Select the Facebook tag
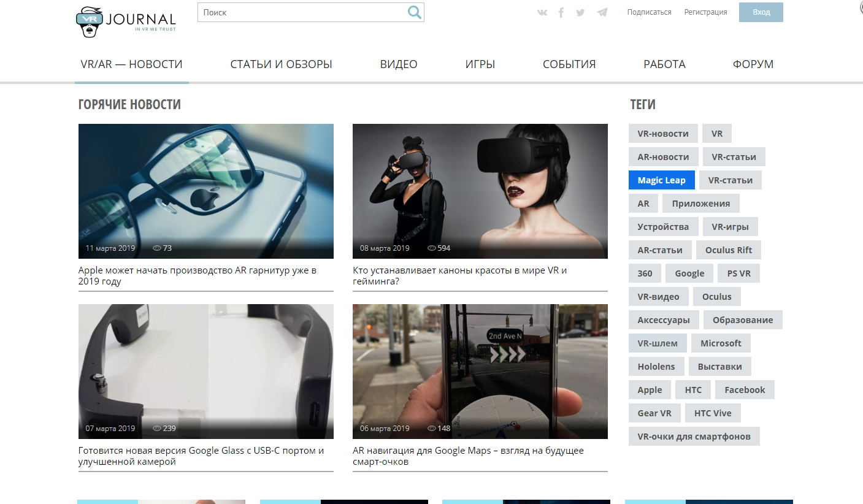863x504 pixels. (745, 390)
